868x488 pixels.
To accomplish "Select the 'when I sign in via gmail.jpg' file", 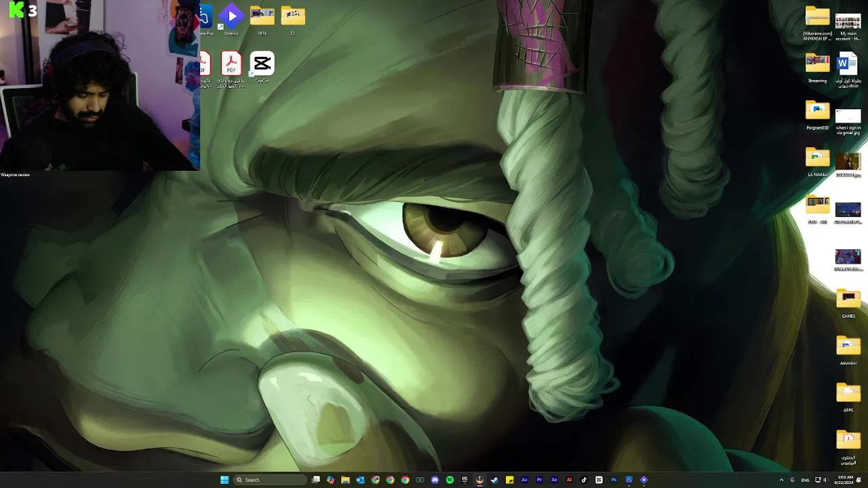I will click(848, 121).
